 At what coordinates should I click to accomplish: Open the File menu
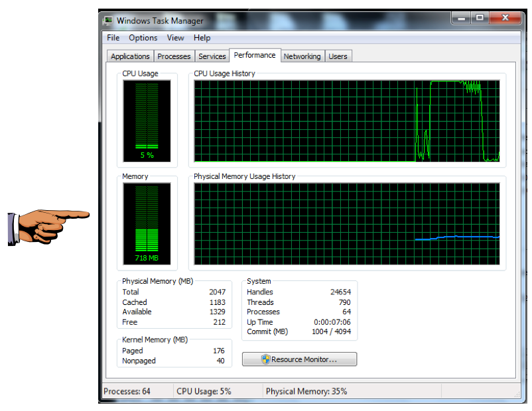point(113,38)
